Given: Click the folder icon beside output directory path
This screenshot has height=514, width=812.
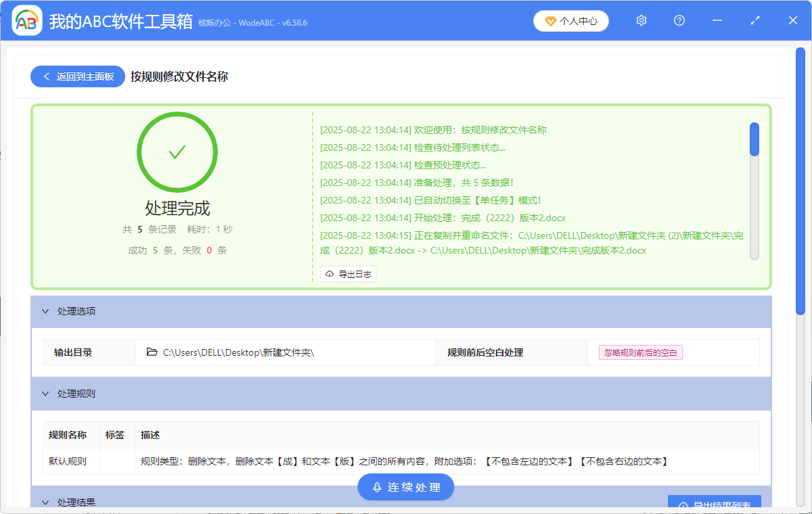Looking at the screenshot, I should [152, 352].
